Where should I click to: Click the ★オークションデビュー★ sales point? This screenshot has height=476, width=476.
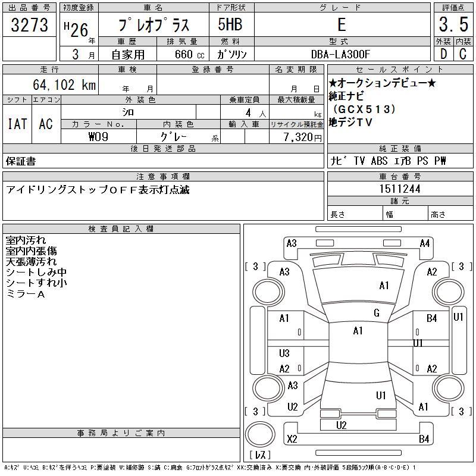382,83
